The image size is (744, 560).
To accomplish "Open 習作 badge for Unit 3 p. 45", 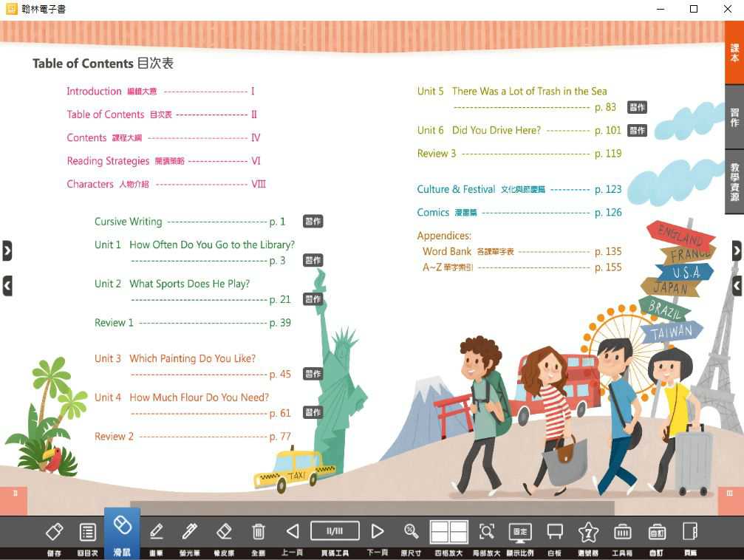I will (313, 374).
